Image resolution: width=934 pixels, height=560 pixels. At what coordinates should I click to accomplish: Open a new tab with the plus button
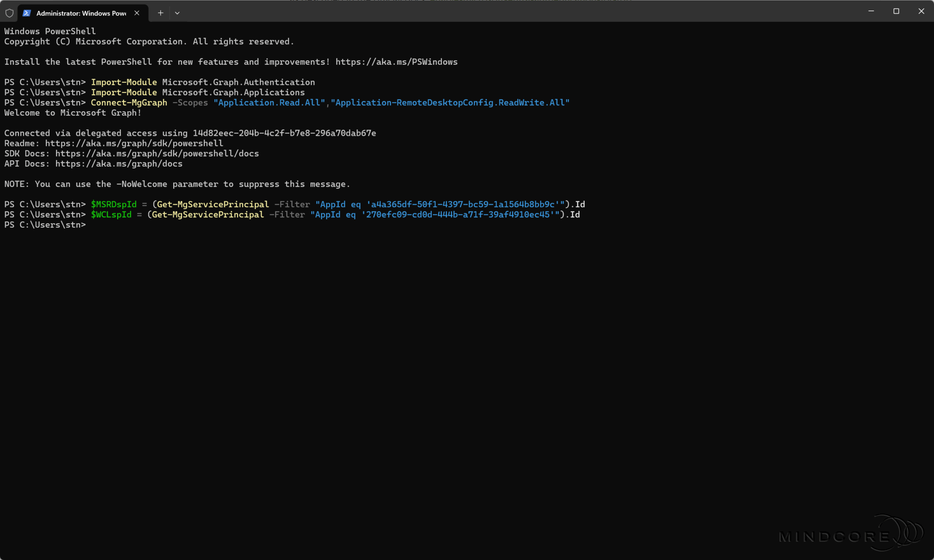[x=160, y=13]
